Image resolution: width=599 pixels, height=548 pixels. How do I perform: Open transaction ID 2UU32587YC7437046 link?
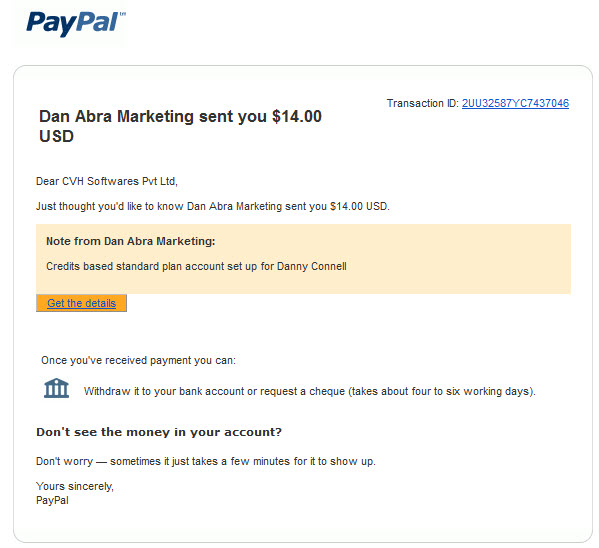tap(515, 103)
